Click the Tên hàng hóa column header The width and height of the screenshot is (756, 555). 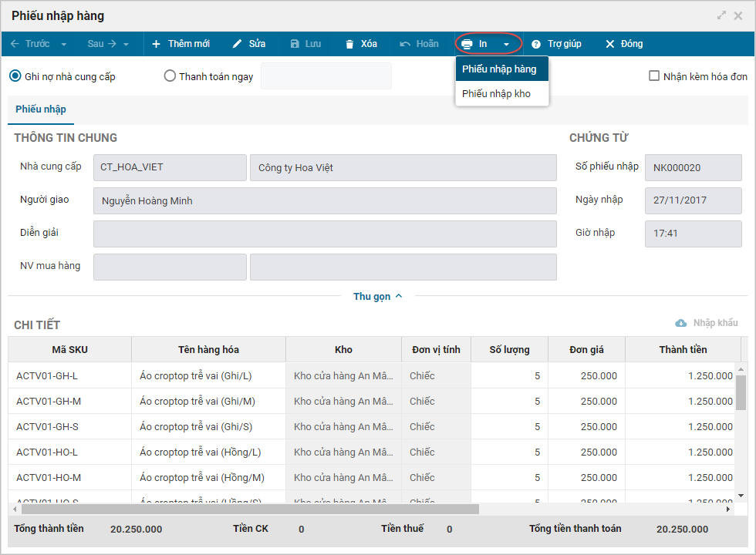[209, 349]
